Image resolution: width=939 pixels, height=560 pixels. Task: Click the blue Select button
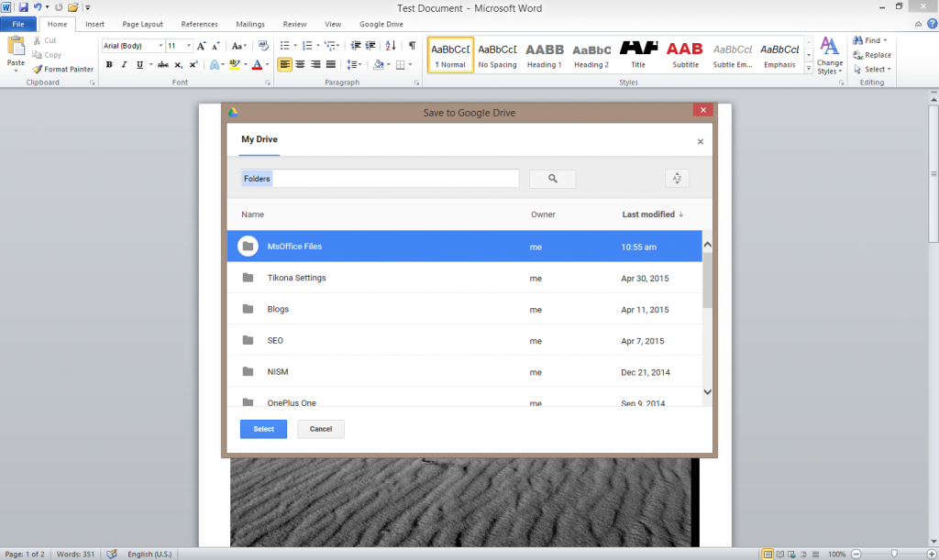[x=263, y=429]
